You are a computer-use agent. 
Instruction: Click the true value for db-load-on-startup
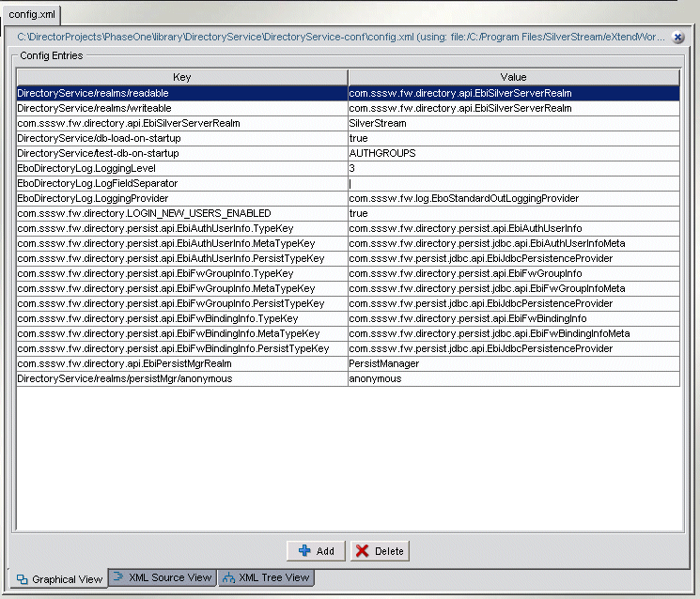(x=514, y=138)
